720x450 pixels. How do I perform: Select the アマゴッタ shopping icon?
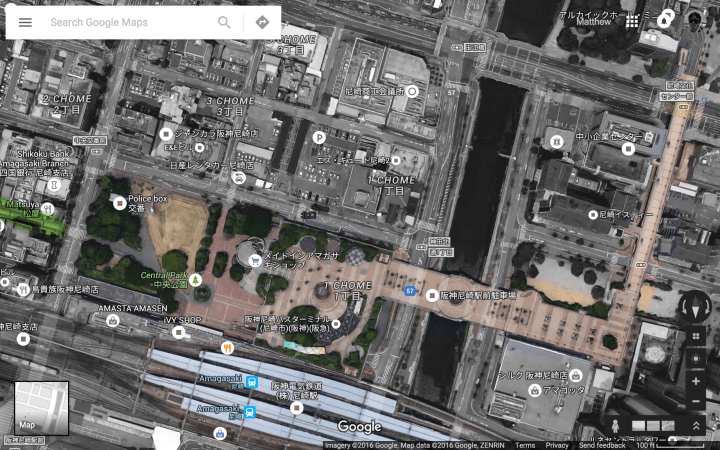point(534,391)
